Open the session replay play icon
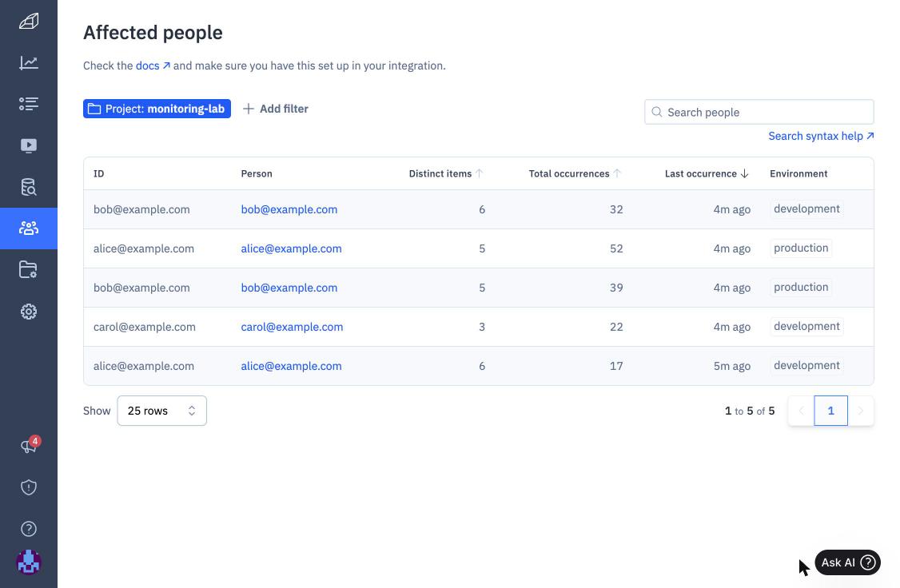Viewport: 900px width, 588px height. click(x=29, y=145)
